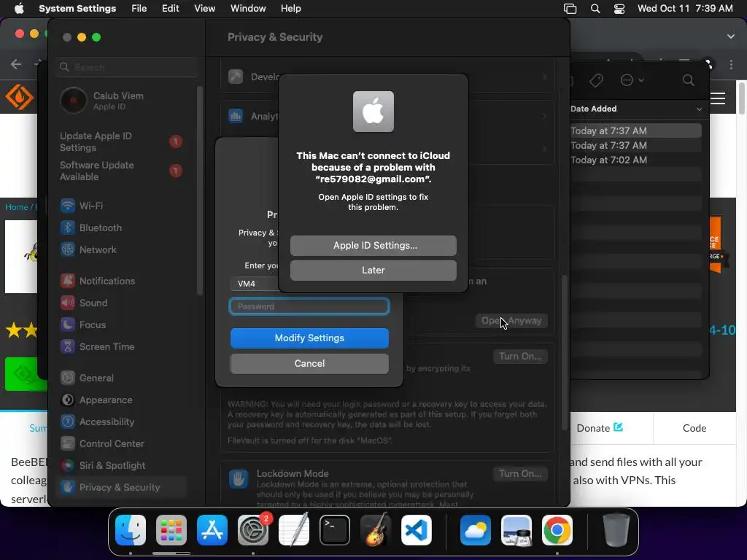Open the Window menu

[248, 9]
